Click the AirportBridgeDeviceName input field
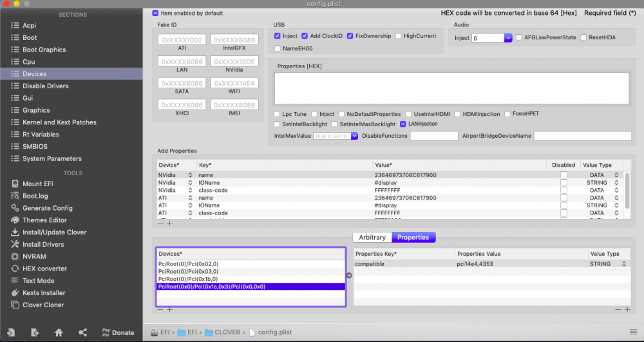Screen dimensions: 644x342 (x=582, y=136)
